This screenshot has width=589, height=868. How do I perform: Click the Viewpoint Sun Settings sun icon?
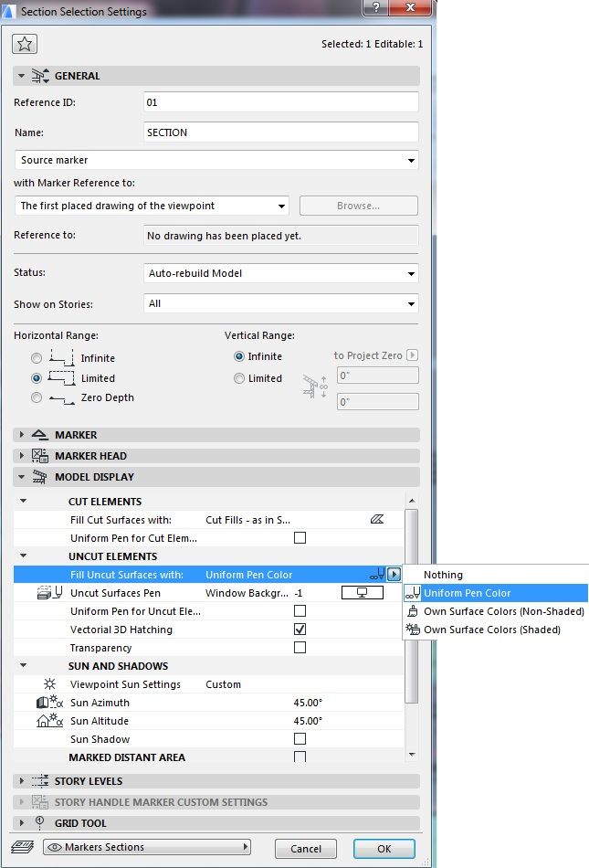pyautogui.click(x=50, y=684)
